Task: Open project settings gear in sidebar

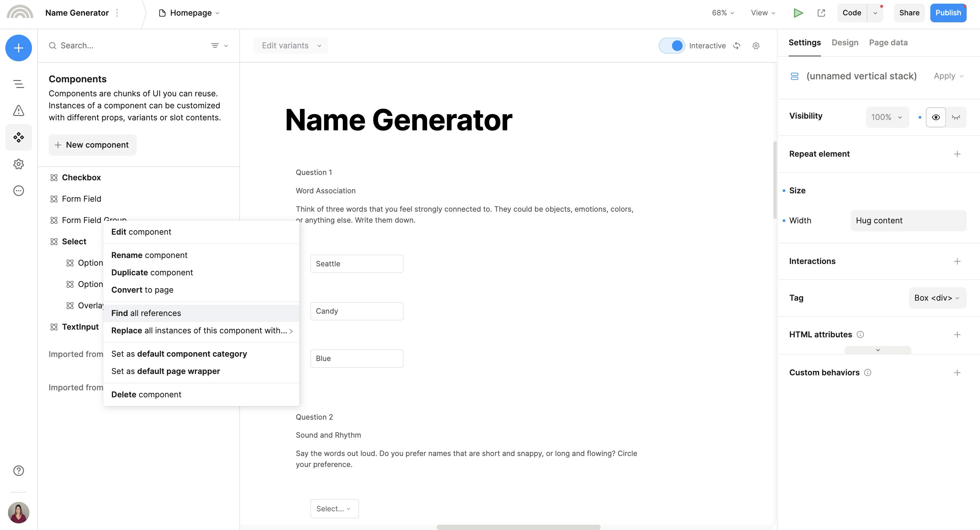Action: 18,164
